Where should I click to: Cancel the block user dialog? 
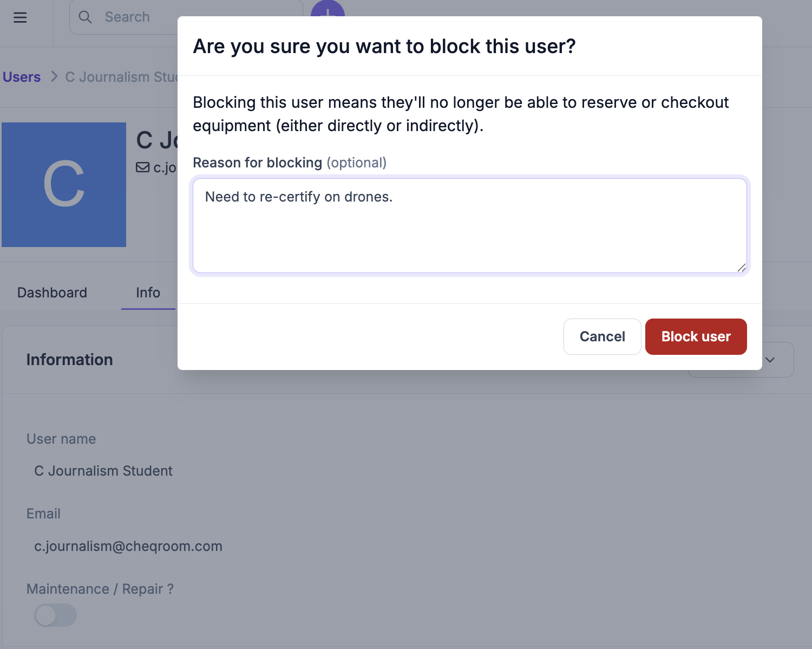click(602, 336)
